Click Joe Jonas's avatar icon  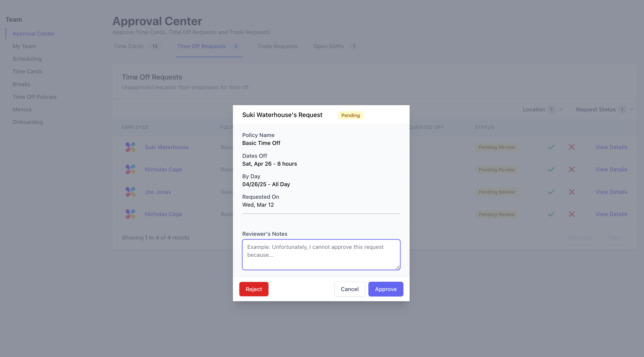click(x=131, y=192)
